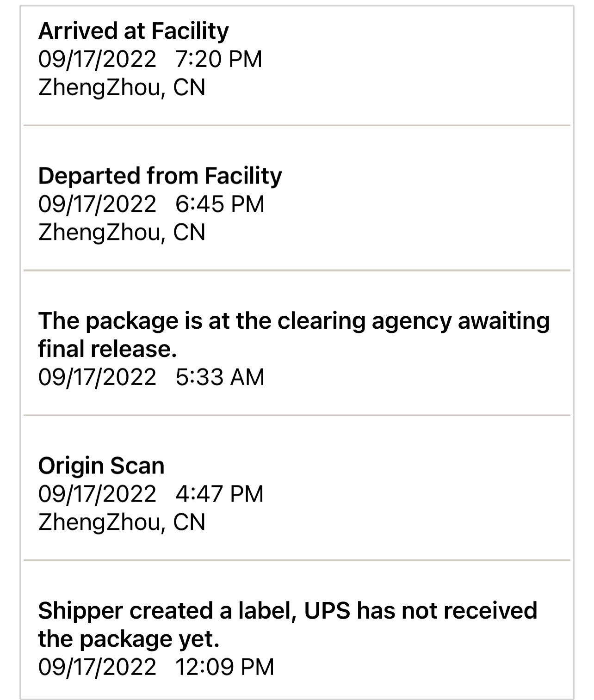The height and width of the screenshot is (700, 594).
Task: Select the 4:47 PM scan time
Action: pos(219,494)
